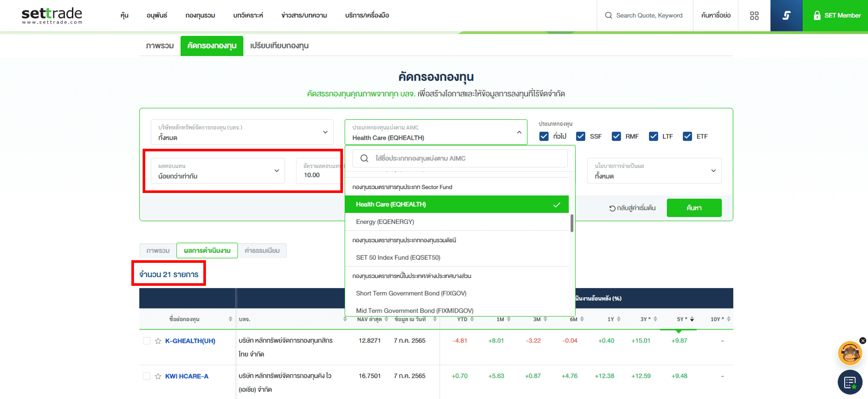Select the K-GHEALTH(UH) row checkbox
The image size is (868, 399).
[x=147, y=341]
